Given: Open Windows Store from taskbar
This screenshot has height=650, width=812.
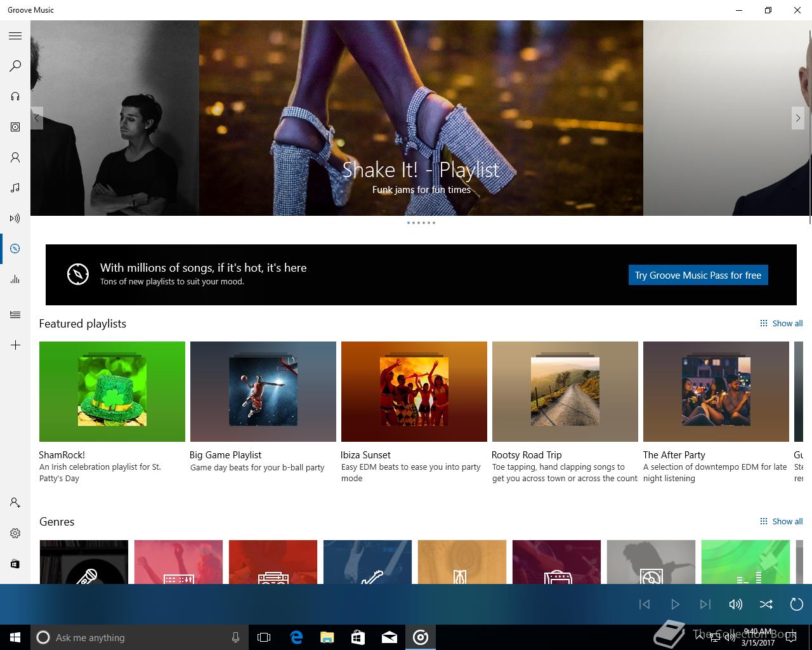Looking at the screenshot, I should [358, 637].
